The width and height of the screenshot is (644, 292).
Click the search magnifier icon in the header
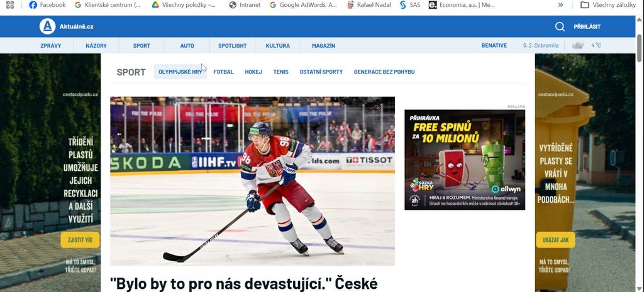[x=560, y=26]
